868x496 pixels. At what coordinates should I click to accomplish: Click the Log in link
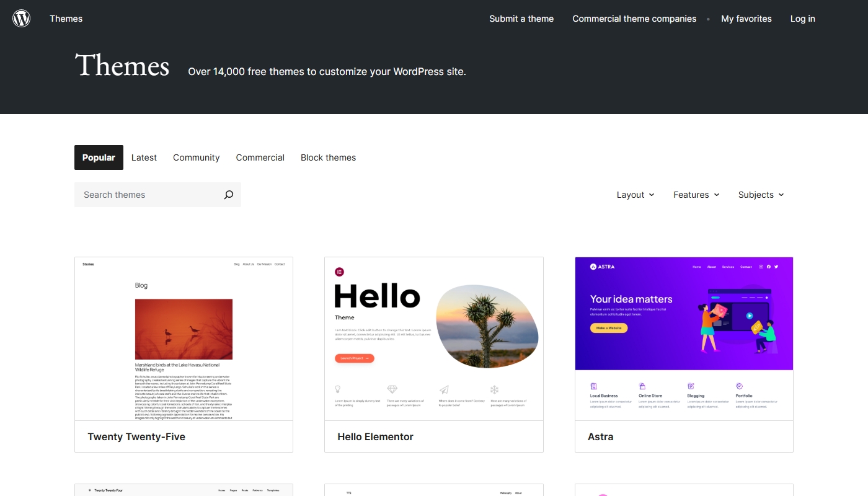pyautogui.click(x=802, y=19)
